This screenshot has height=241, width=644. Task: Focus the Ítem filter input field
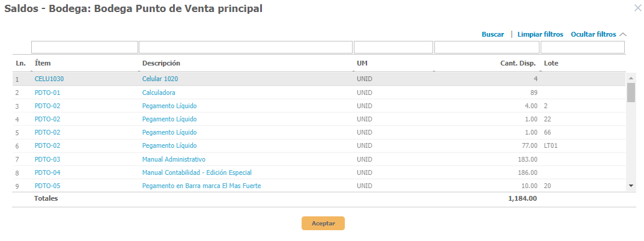85,47
